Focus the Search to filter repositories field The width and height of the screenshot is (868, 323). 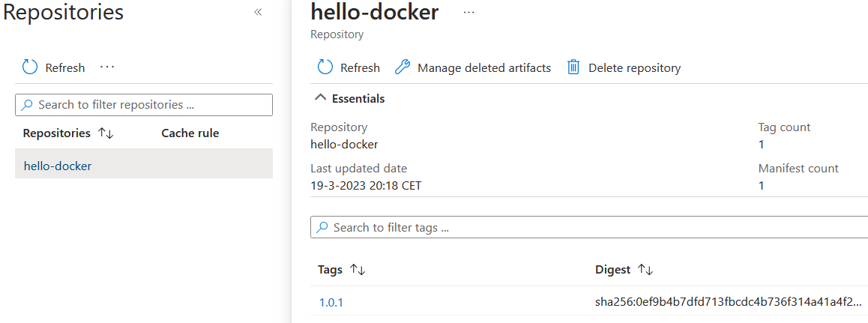(x=150, y=105)
